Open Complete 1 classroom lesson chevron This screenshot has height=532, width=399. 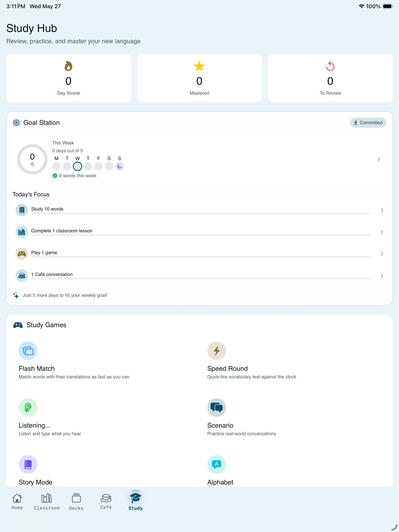click(382, 232)
